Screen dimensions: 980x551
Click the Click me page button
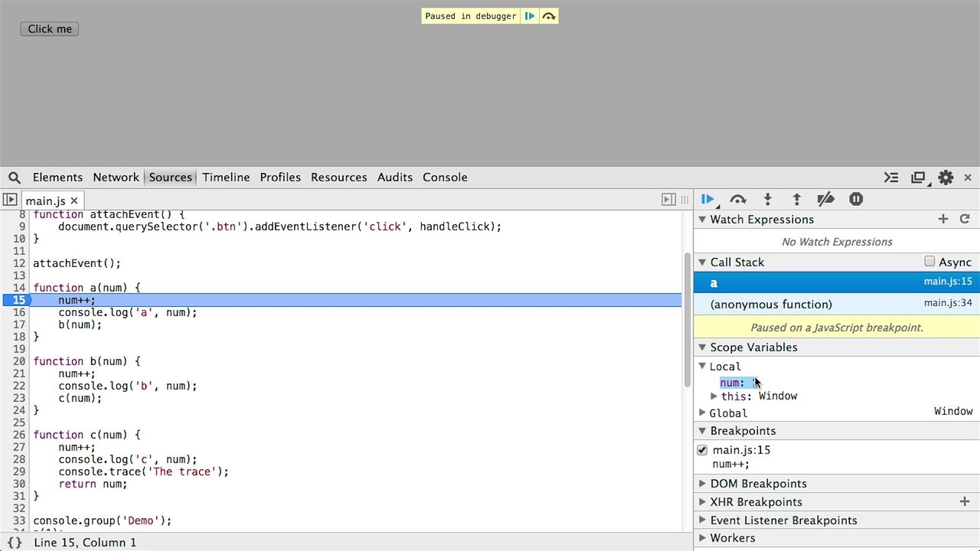(50, 29)
